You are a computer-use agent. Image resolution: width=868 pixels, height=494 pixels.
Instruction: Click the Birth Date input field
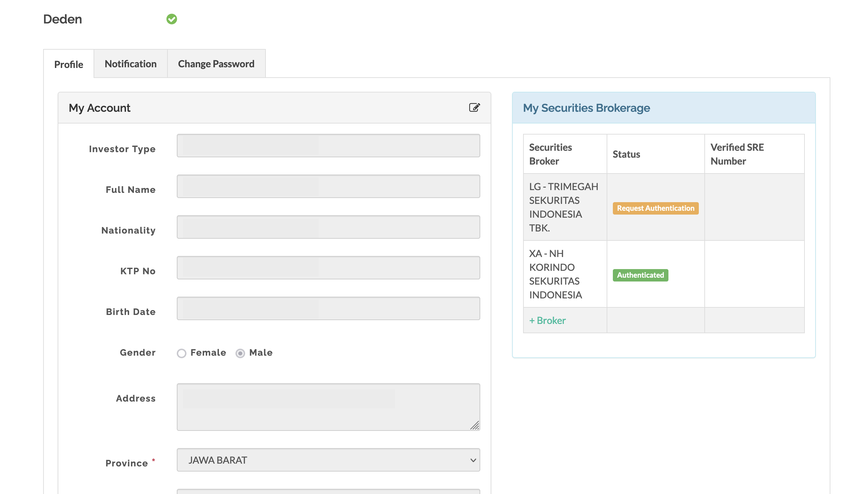(328, 308)
